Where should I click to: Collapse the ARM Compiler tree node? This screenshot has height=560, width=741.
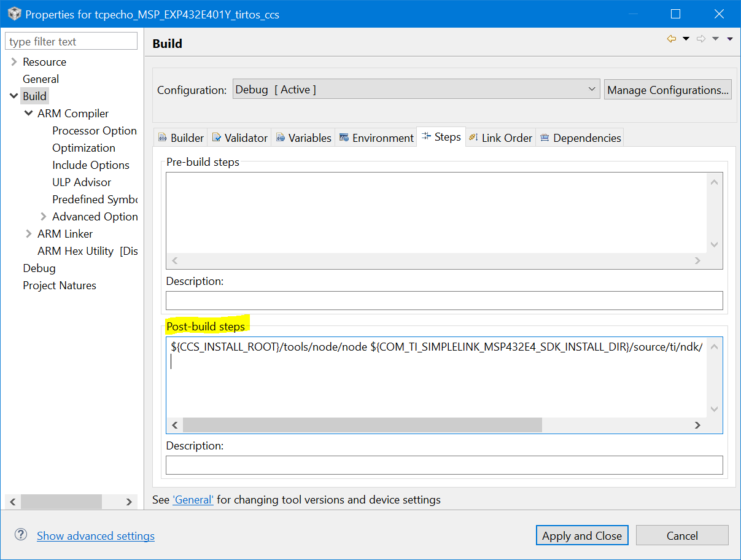coord(28,114)
